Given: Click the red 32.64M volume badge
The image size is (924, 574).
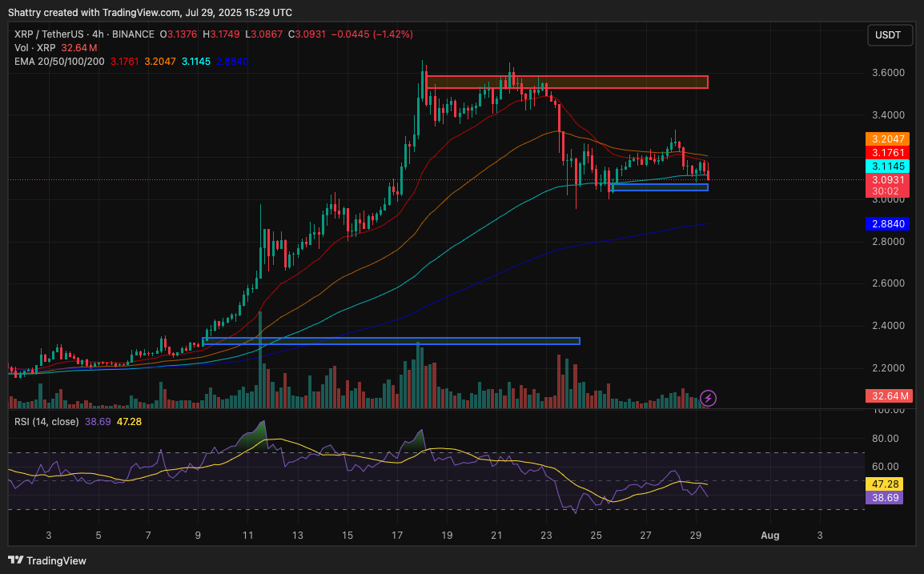Looking at the screenshot, I should (888, 395).
